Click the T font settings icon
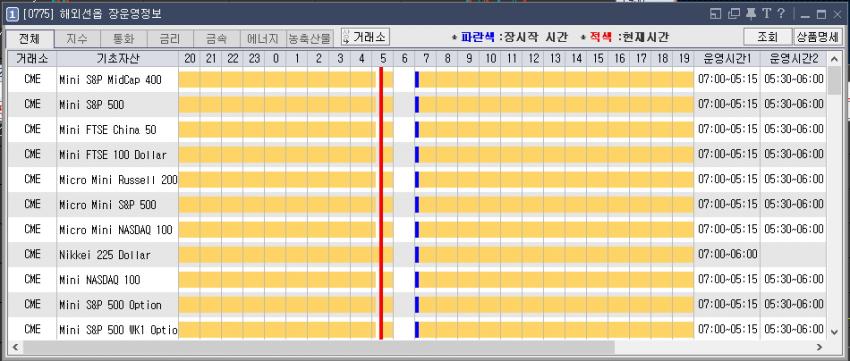 click(766, 14)
